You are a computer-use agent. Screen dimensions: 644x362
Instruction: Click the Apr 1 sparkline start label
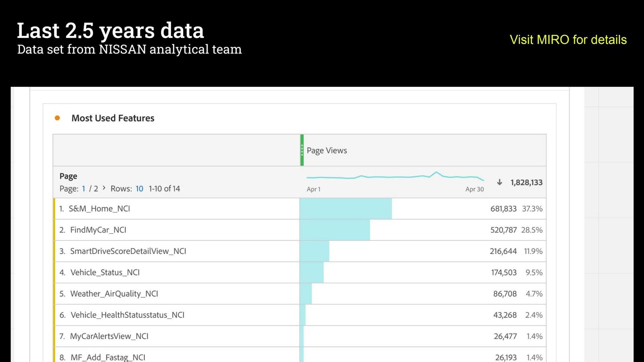(x=314, y=189)
